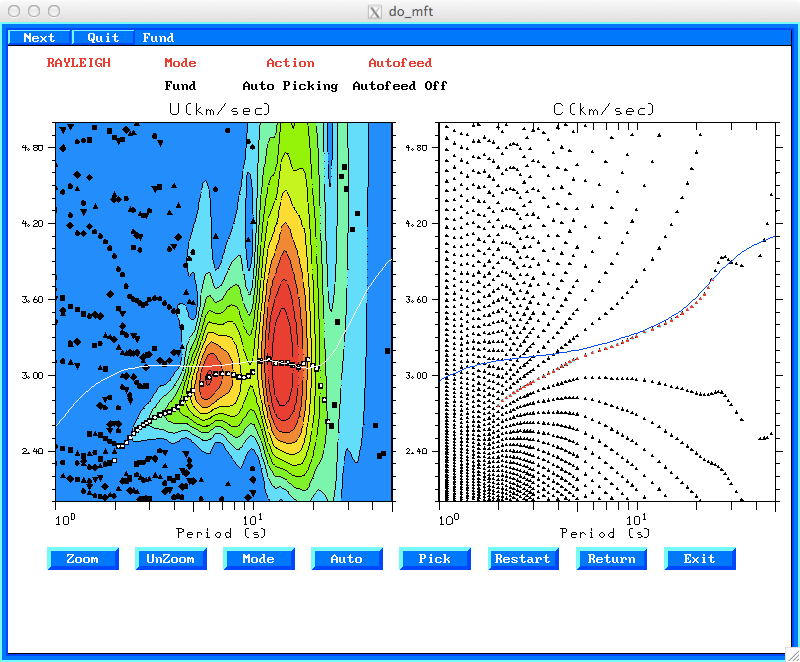This screenshot has height=662, width=800.
Task: Click the Pick button
Action: coord(435,559)
